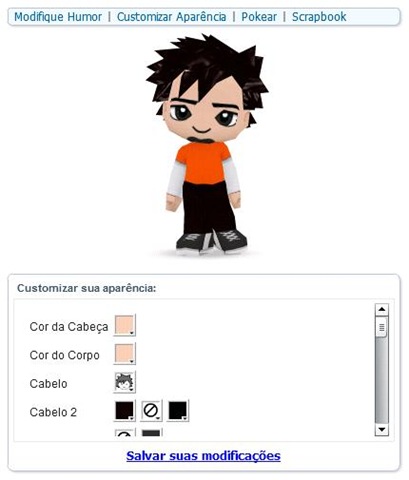
Task: Go to Scrapbook
Action: [319, 17]
